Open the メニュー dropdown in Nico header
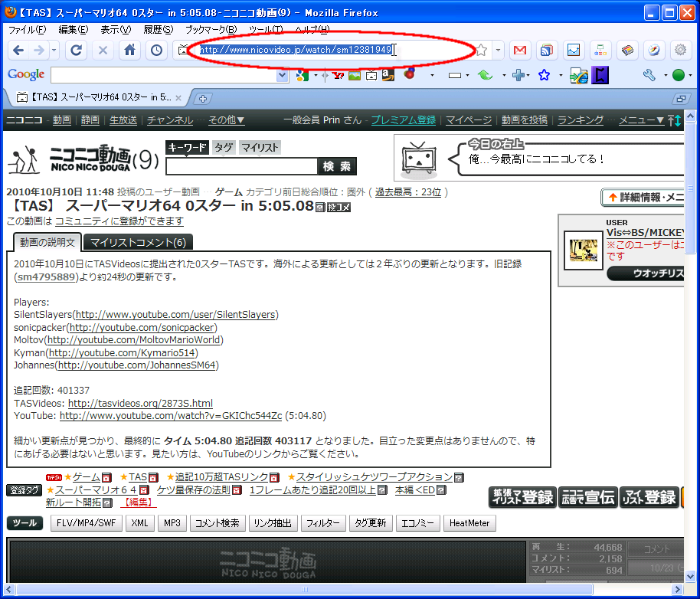This screenshot has width=700, height=599. tap(641, 120)
